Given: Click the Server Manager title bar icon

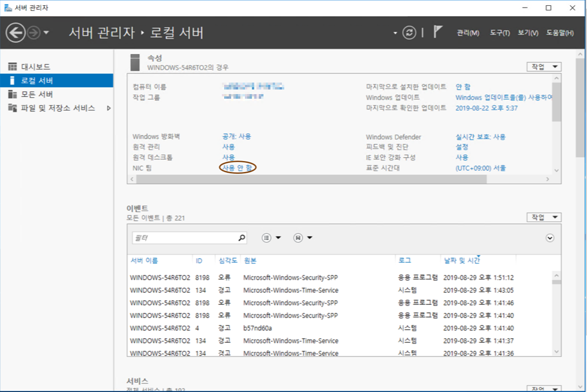Looking at the screenshot, I should (8, 8).
